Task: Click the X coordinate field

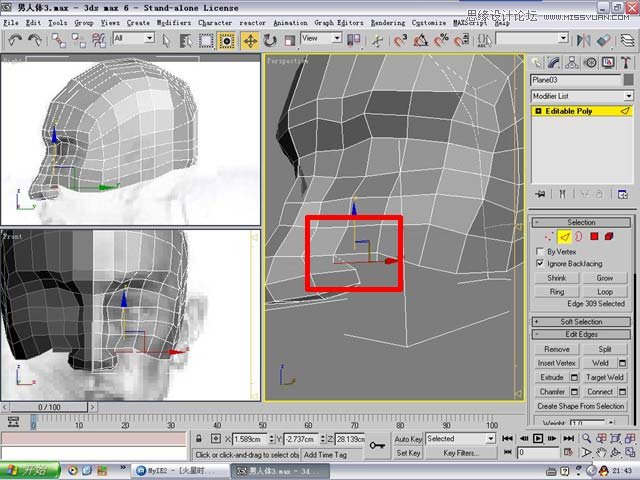Action: coord(250,439)
